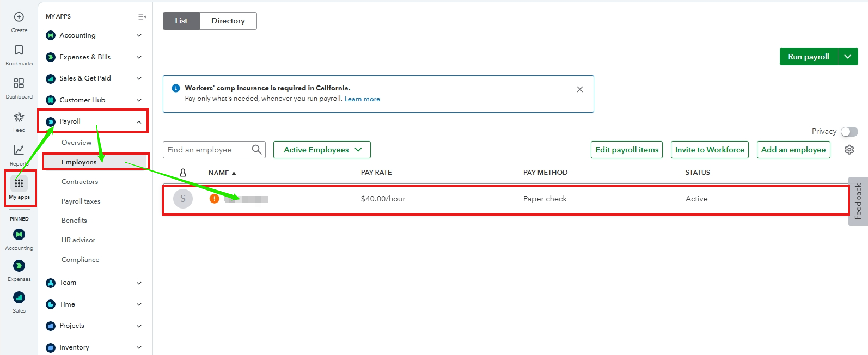Screen dimensions: 868x355
Task: Open the My apps grid icon
Action: [19, 183]
